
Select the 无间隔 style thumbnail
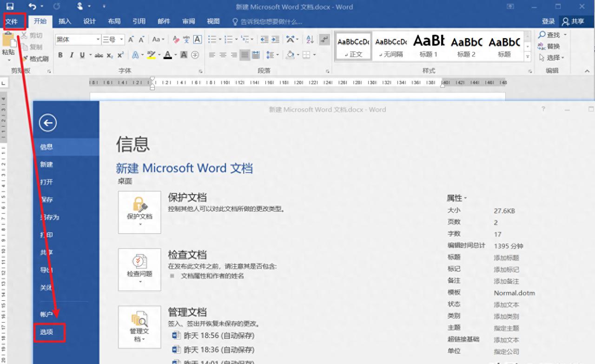pyautogui.click(x=391, y=46)
